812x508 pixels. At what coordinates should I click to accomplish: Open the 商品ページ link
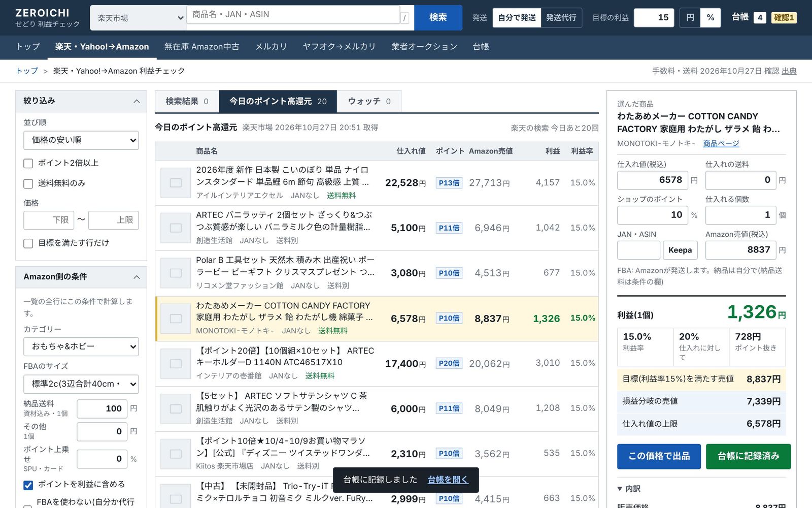click(721, 144)
